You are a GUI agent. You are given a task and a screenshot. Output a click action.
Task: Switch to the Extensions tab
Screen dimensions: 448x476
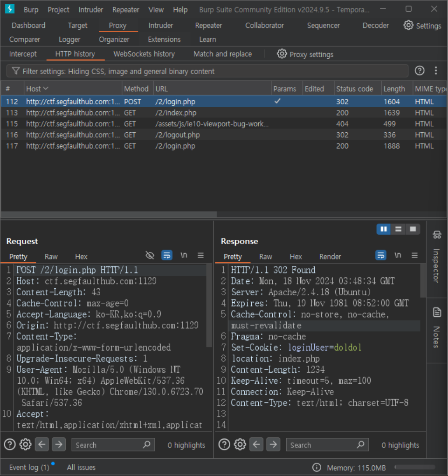pyautogui.click(x=164, y=40)
